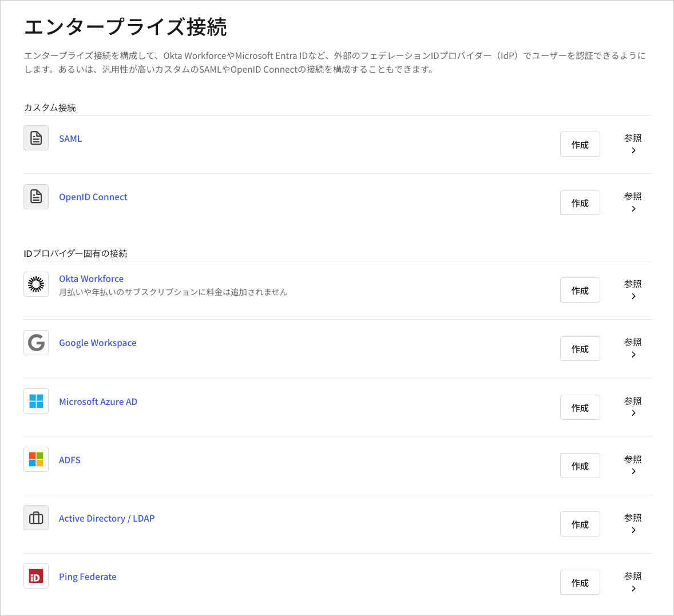Image resolution: width=674 pixels, height=616 pixels.
Task: Click 作成 button for Microsoft Azure AD
Action: point(580,407)
